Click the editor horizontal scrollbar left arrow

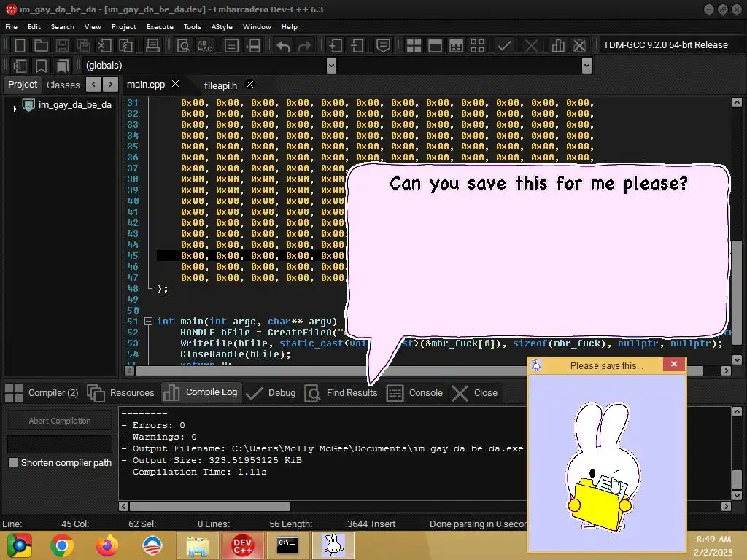click(x=129, y=370)
